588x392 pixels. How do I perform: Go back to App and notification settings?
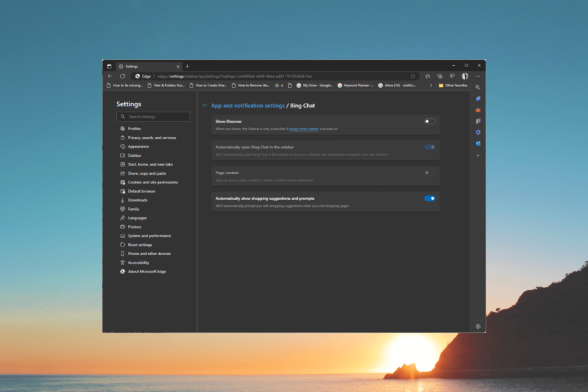248,106
